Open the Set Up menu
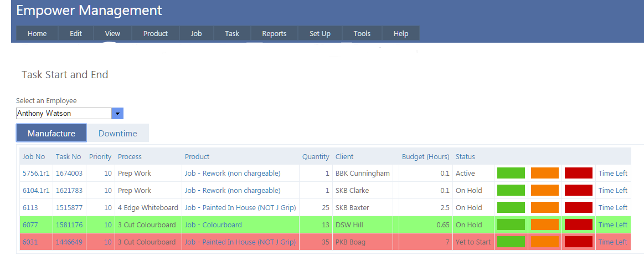644x265 pixels. click(320, 33)
